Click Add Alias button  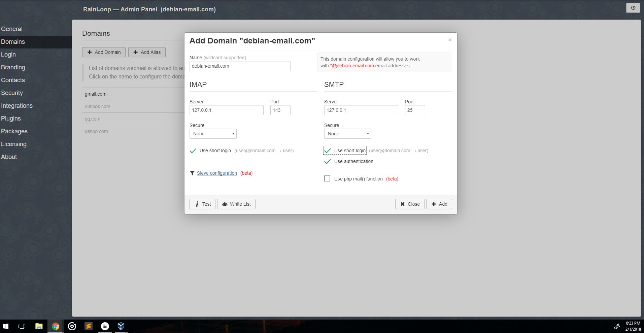point(147,52)
